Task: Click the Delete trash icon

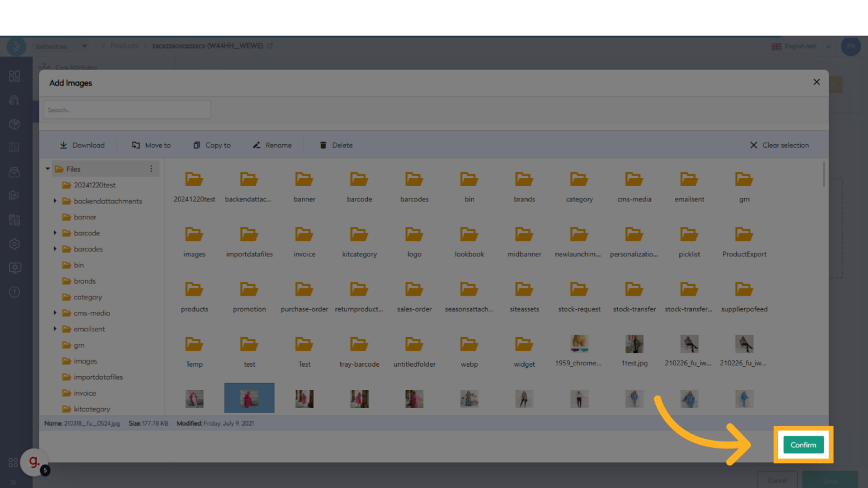Action: [x=323, y=145]
